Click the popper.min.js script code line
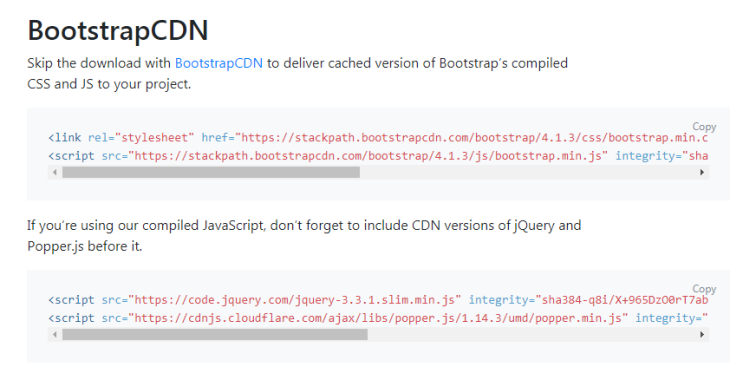The height and width of the screenshot is (367, 743). [378, 318]
